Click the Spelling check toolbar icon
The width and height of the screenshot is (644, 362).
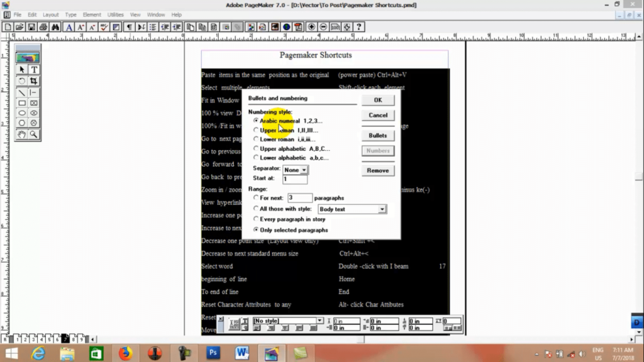(x=104, y=27)
